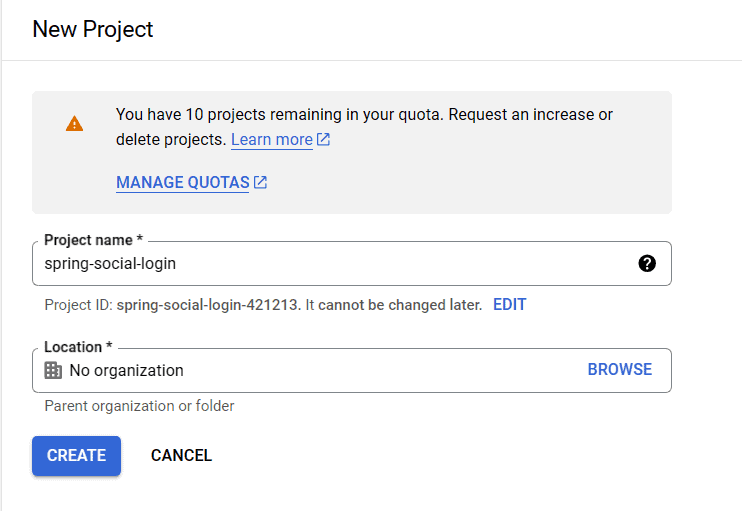Viewport: 742px width, 511px height.
Task: Click the quota remaining message text
Action: tap(364, 115)
